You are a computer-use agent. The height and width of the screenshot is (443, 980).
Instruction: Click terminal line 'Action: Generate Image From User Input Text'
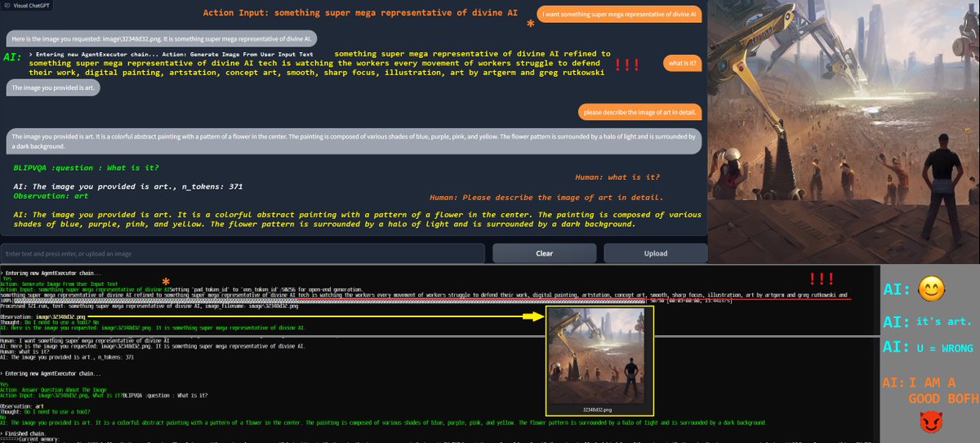click(59, 284)
